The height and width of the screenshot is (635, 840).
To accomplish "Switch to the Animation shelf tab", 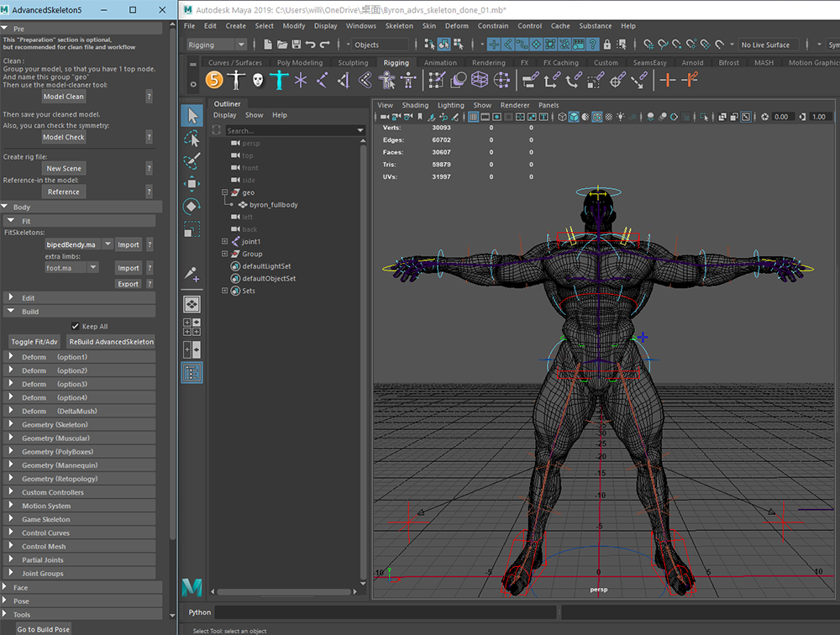I will (440, 63).
